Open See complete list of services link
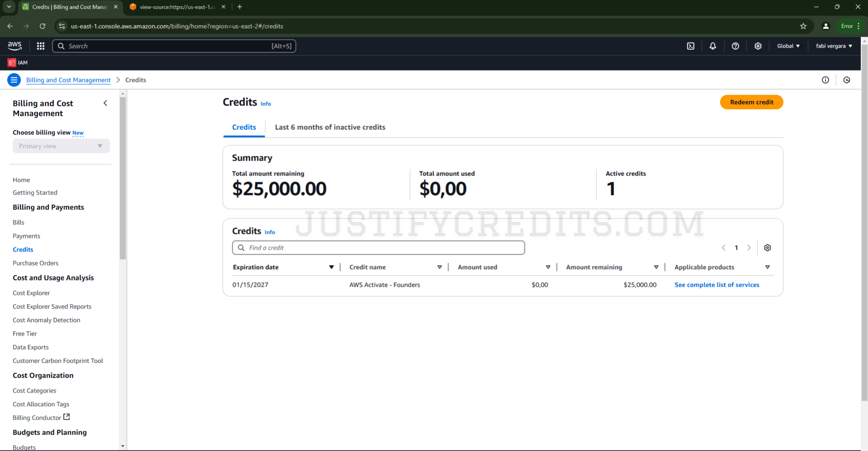This screenshot has height=451, width=868. click(x=717, y=285)
